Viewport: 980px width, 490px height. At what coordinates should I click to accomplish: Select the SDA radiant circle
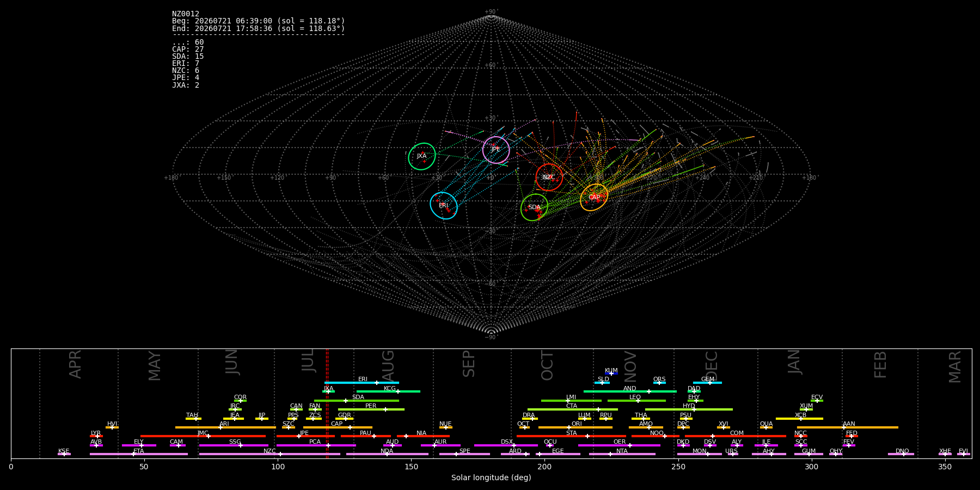535,207
